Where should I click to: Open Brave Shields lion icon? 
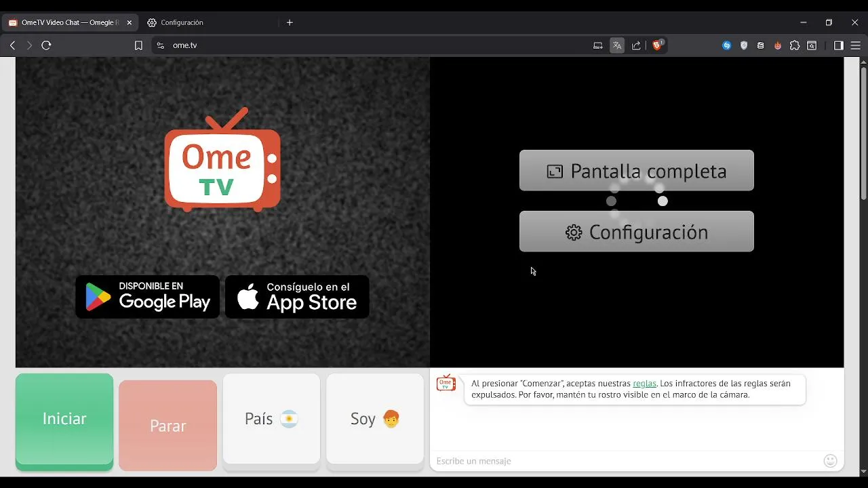coord(658,45)
